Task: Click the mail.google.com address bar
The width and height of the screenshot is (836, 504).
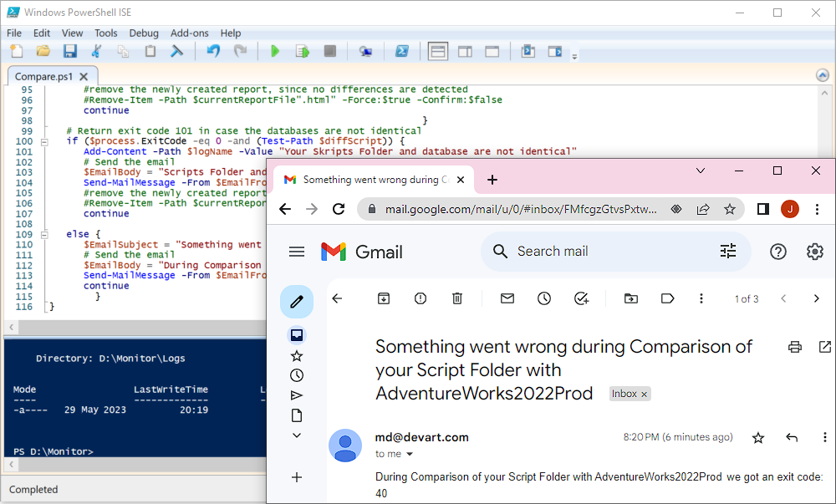Action: pos(520,210)
